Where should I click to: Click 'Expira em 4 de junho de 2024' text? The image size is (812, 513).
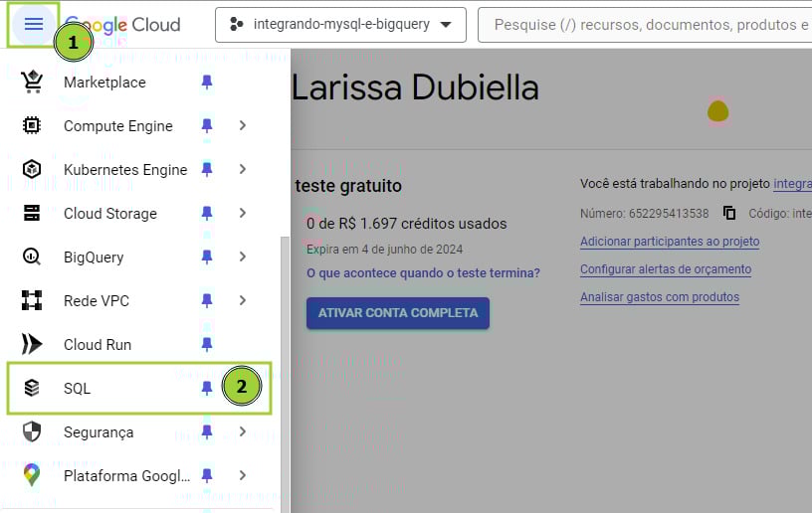coord(384,250)
